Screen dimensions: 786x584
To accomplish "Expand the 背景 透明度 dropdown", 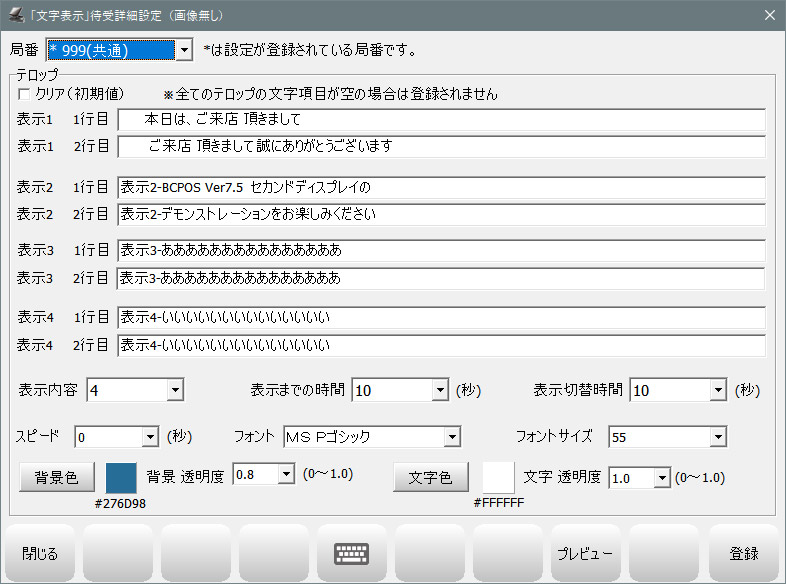I will [x=287, y=475].
